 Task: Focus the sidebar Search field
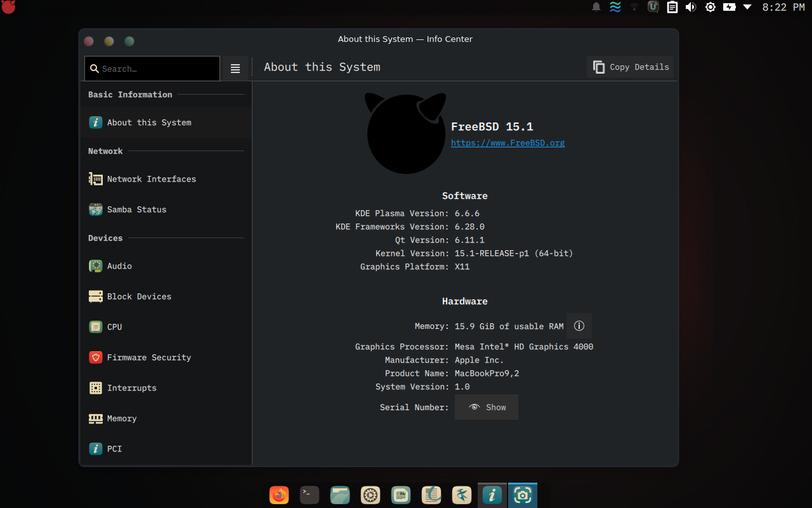pyautogui.click(x=152, y=69)
